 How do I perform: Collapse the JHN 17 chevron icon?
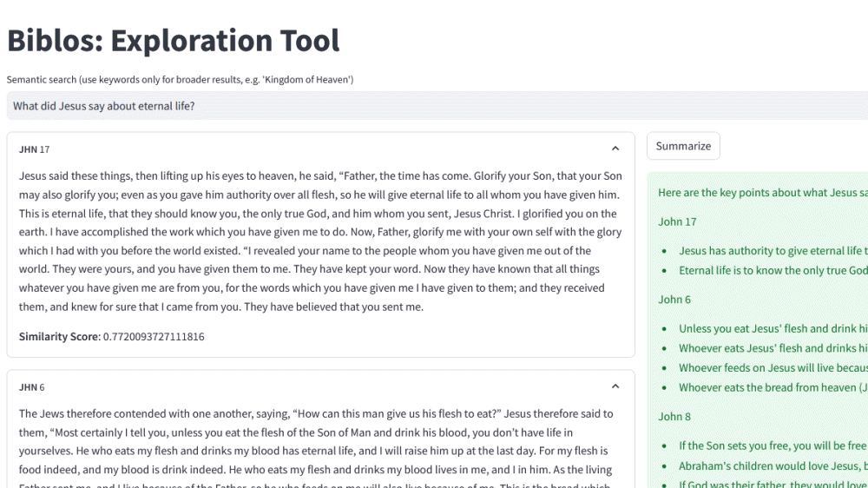[615, 149]
